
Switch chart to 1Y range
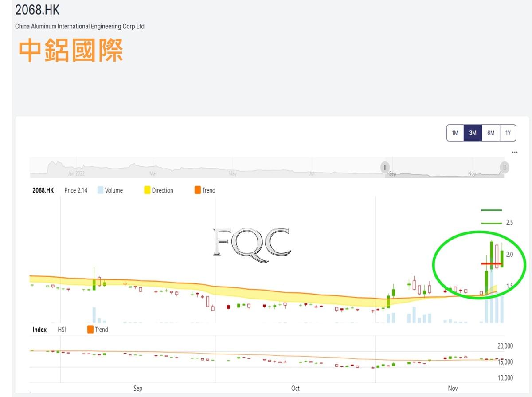[508, 133]
